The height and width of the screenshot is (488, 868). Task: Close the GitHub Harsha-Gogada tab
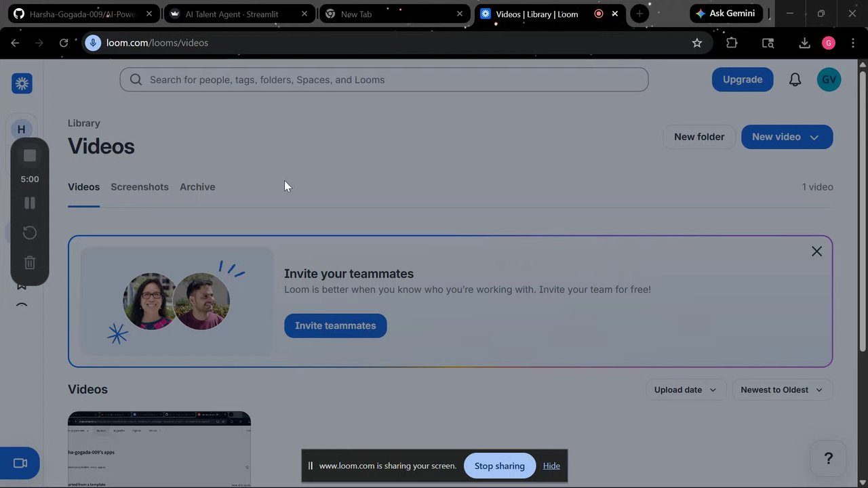(x=149, y=14)
